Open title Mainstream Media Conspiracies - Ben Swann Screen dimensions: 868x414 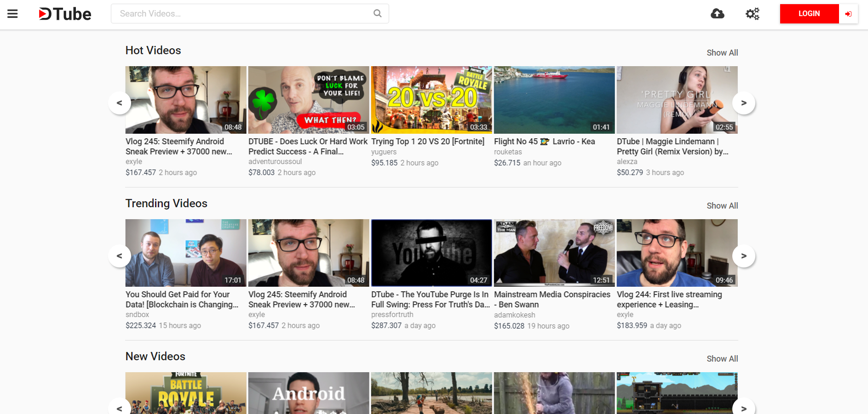(552, 300)
